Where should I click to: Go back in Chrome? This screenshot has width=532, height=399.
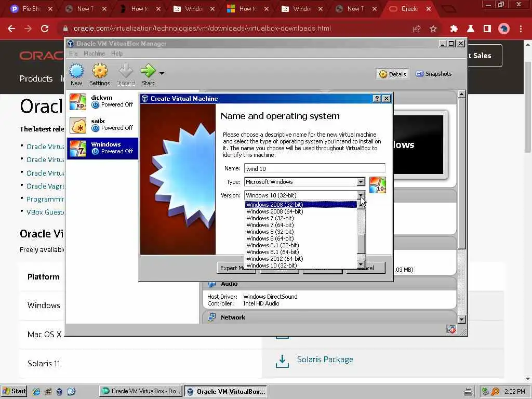coord(11,29)
